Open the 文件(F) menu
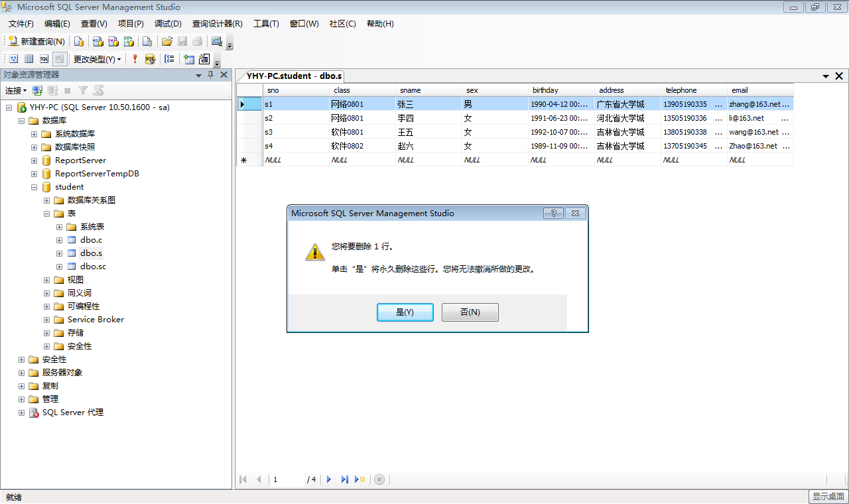 click(21, 24)
